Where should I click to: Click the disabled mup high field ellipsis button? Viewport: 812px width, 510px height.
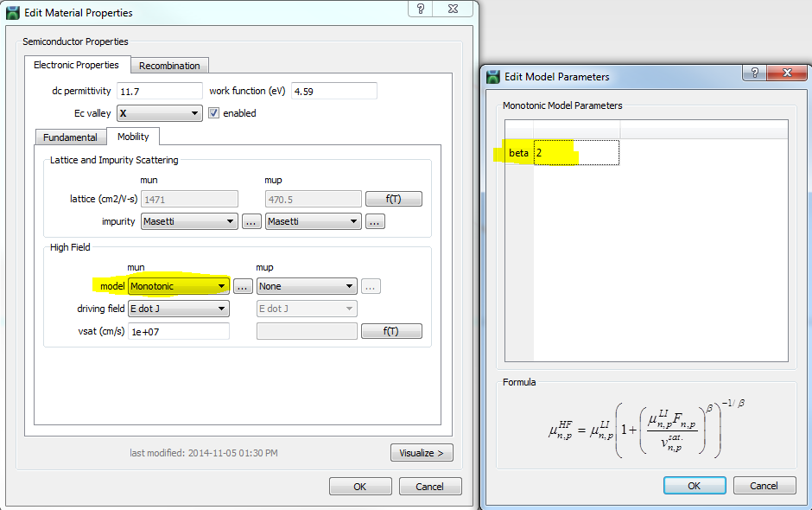[x=371, y=286]
